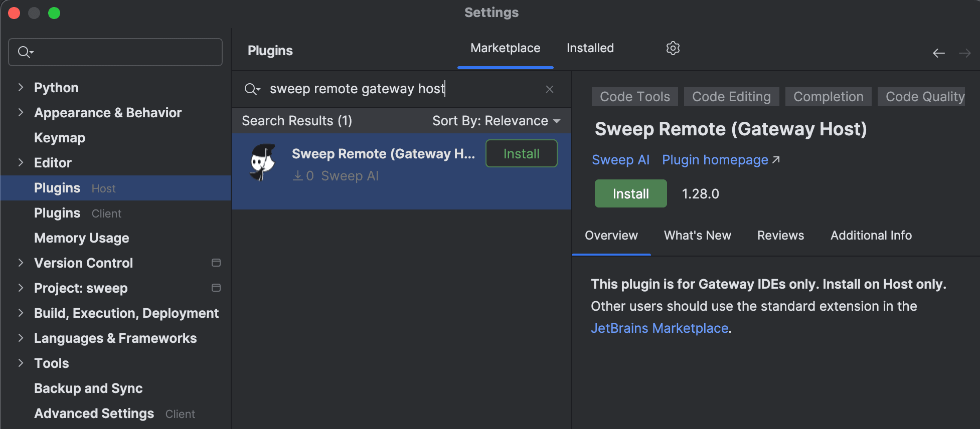Focus the settings search field
This screenshot has width=980, height=429.
[115, 52]
